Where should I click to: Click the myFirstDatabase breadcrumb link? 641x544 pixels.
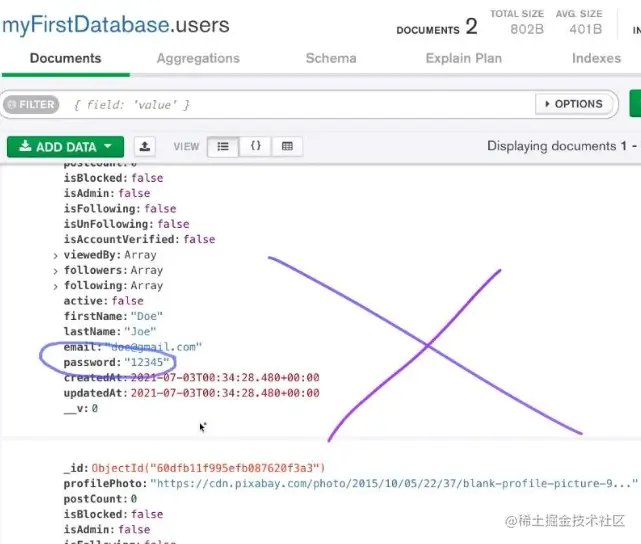[x=86, y=25]
